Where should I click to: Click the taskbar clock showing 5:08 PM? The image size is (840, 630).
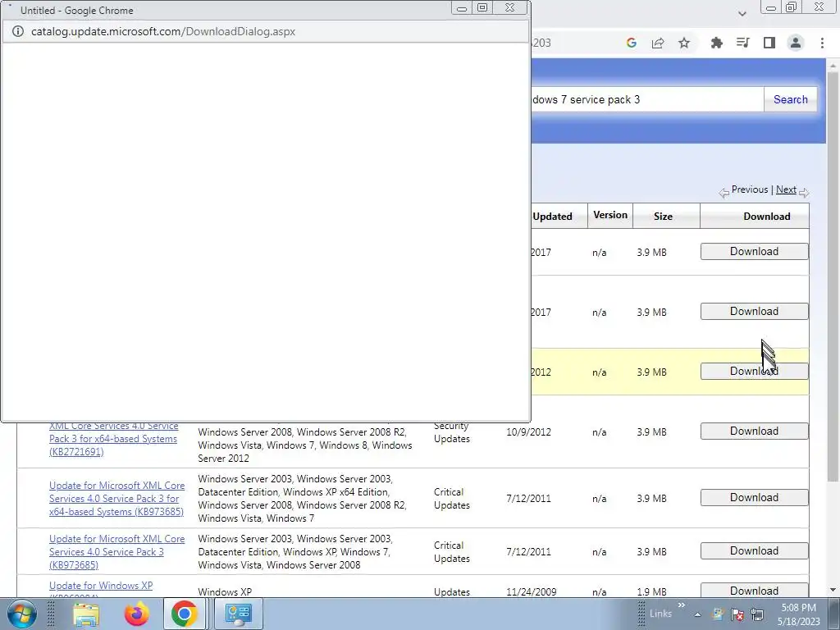pos(799,614)
